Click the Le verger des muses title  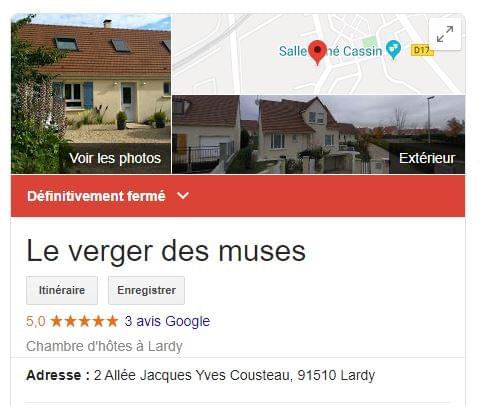click(166, 251)
